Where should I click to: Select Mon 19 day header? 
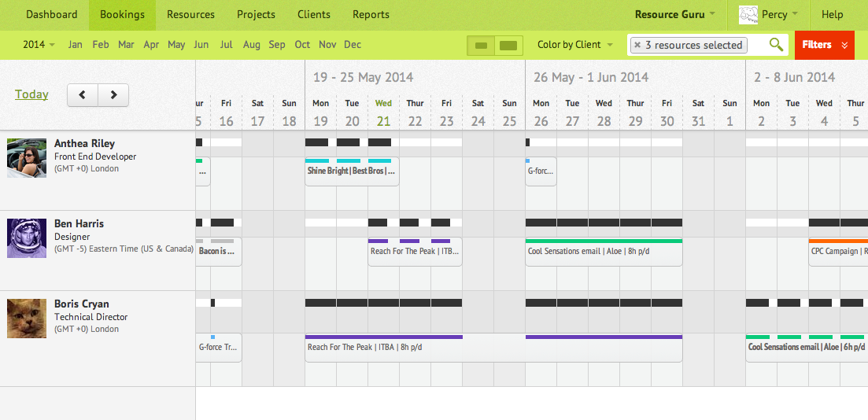click(320, 113)
